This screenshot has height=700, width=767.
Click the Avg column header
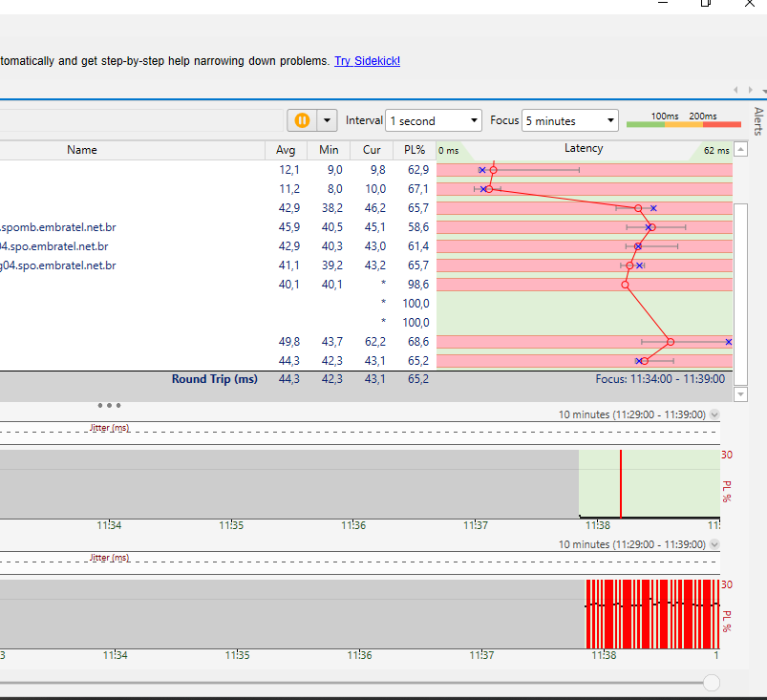[x=286, y=150]
